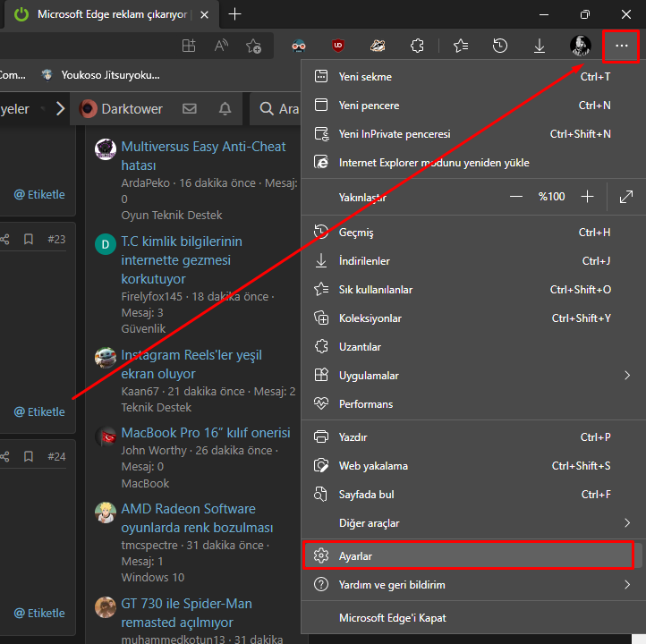Choose Internet Explorer modunu yeniden yükle
Viewport: 646px width, 644px height.
point(473,163)
